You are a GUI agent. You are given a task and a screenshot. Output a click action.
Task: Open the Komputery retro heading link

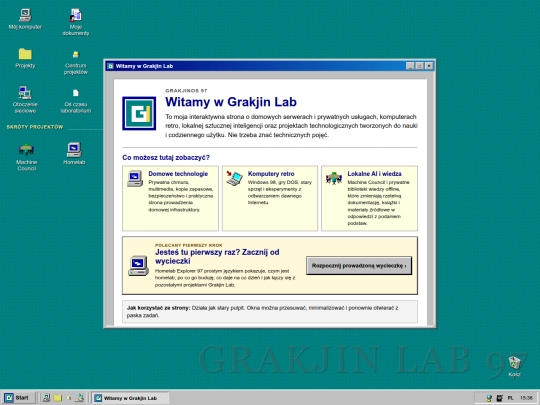(271, 174)
